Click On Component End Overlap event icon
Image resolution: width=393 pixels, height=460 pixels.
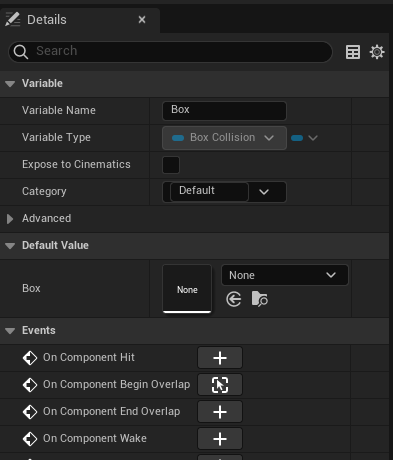coord(30,412)
